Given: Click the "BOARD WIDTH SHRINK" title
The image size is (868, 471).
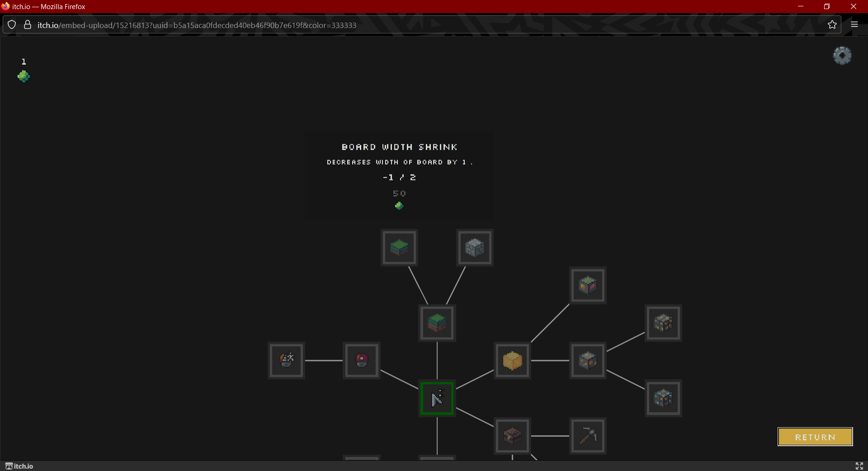Looking at the screenshot, I should (399, 147).
